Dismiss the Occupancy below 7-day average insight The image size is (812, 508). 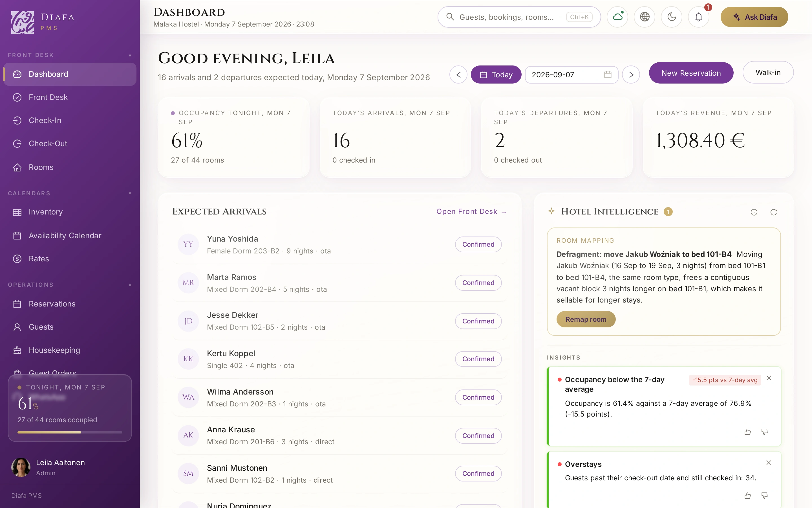[769, 378]
